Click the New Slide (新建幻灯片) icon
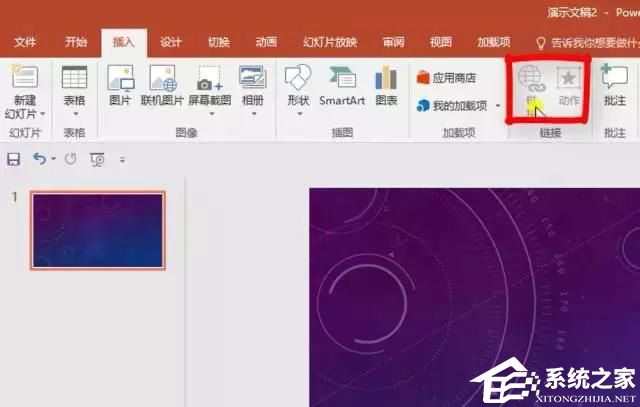The image size is (640, 407). pyautogui.click(x=25, y=76)
